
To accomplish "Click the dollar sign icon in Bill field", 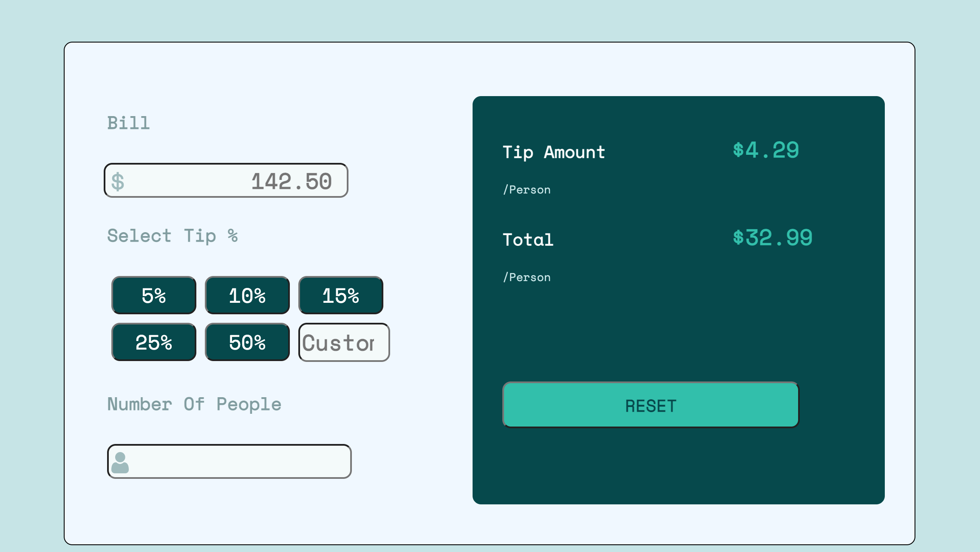I will pos(118,182).
